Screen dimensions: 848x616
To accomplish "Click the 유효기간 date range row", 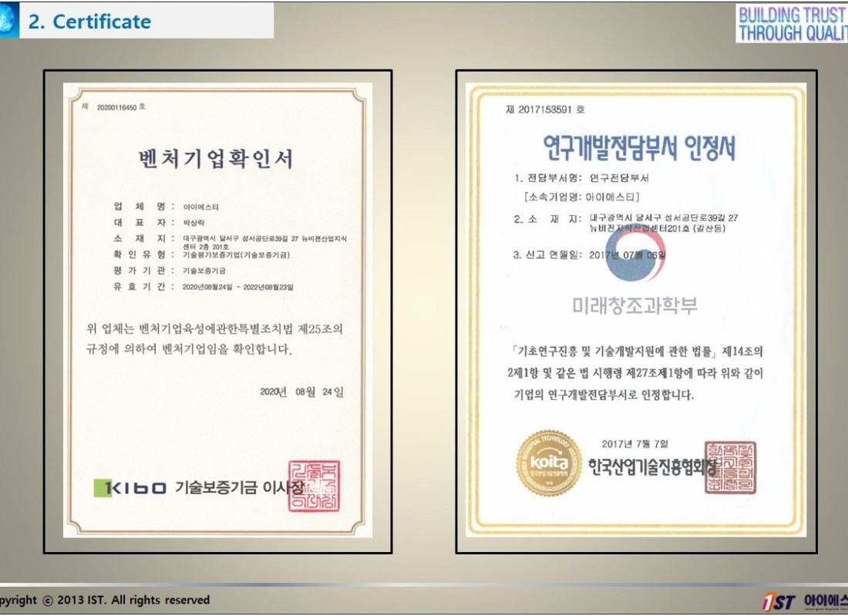I will (x=204, y=287).
